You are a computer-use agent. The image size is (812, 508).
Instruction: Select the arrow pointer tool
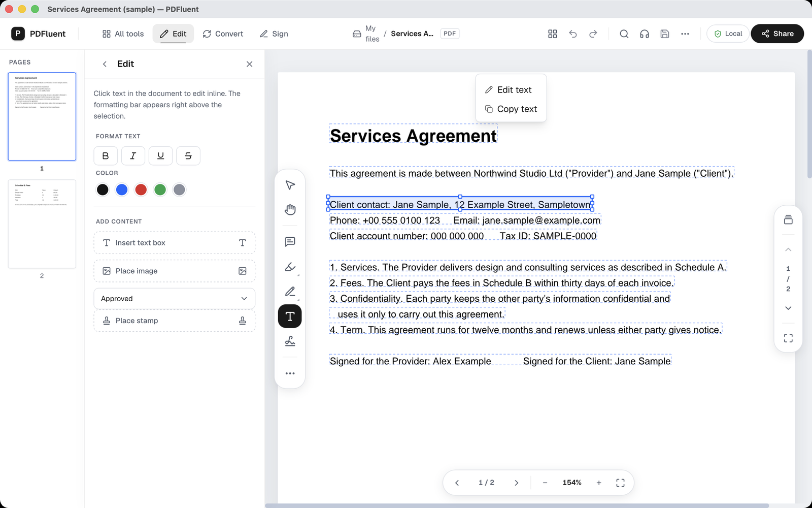click(x=290, y=185)
